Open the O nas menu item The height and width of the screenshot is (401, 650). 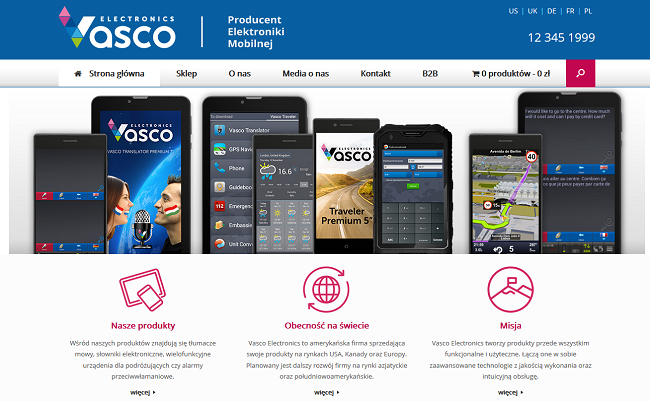pos(240,73)
